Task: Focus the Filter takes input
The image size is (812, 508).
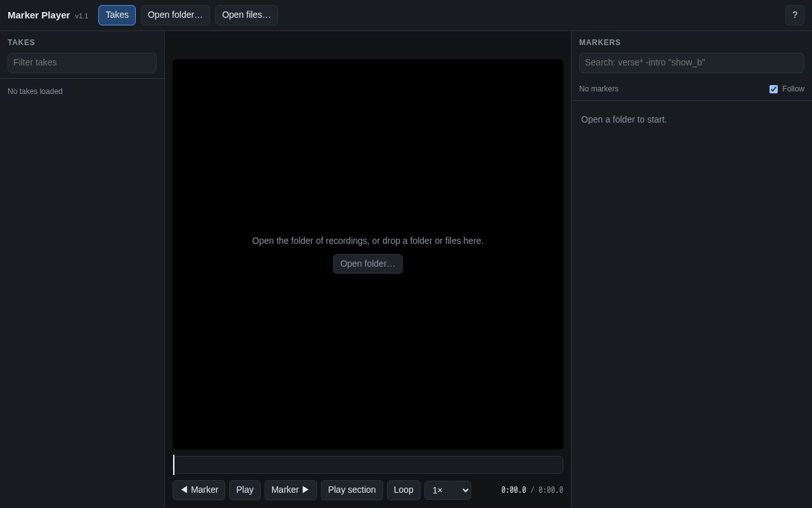Action: 82,63
